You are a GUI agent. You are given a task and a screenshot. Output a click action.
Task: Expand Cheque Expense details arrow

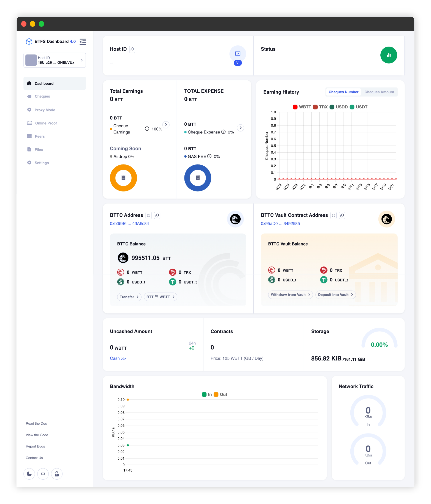tap(240, 128)
